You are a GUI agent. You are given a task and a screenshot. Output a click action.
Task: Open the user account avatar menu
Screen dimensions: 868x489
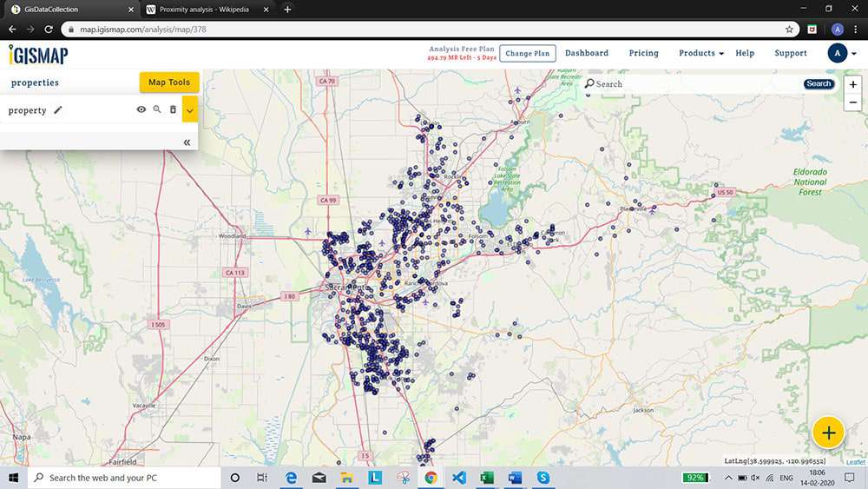click(837, 53)
